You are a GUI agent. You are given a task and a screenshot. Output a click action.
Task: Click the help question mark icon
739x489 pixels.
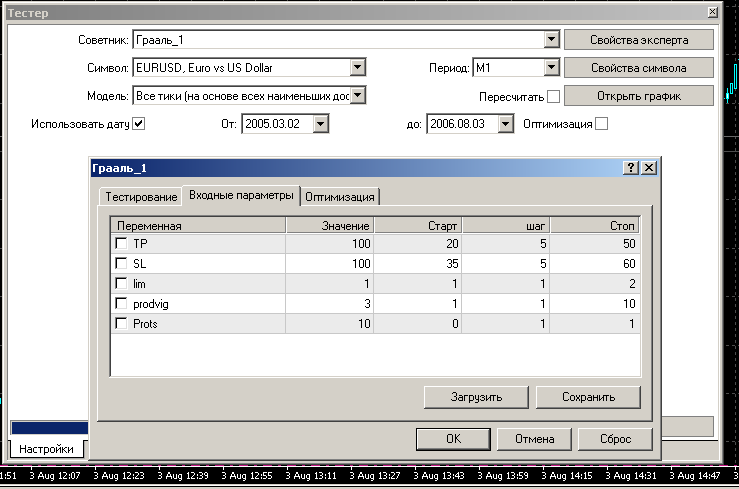[x=631, y=168]
